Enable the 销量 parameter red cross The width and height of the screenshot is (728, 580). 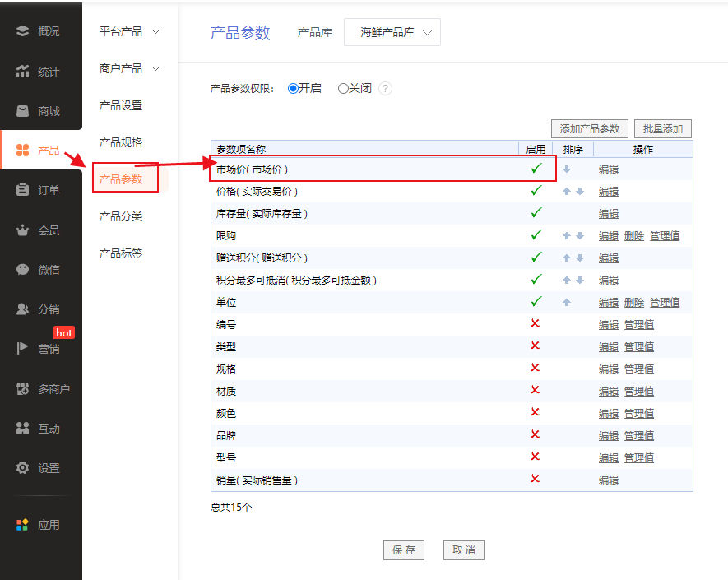click(535, 479)
